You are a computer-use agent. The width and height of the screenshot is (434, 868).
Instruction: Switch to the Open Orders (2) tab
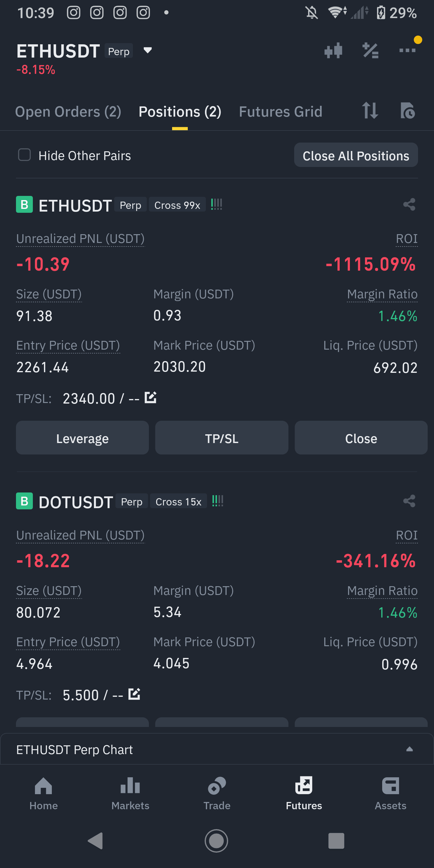point(68,112)
